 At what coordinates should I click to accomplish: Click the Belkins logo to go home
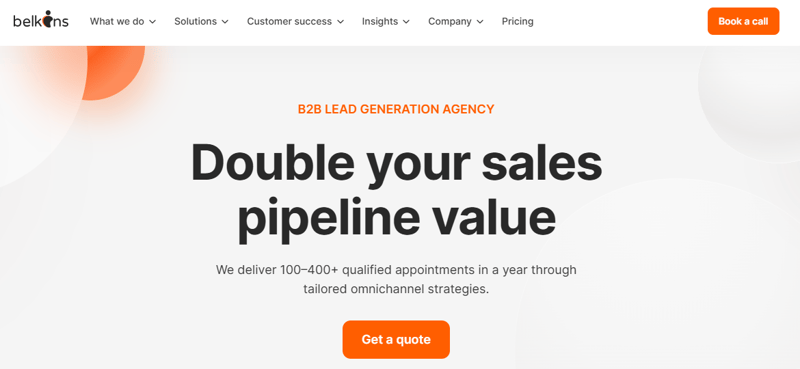pyautogui.click(x=41, y=20)
